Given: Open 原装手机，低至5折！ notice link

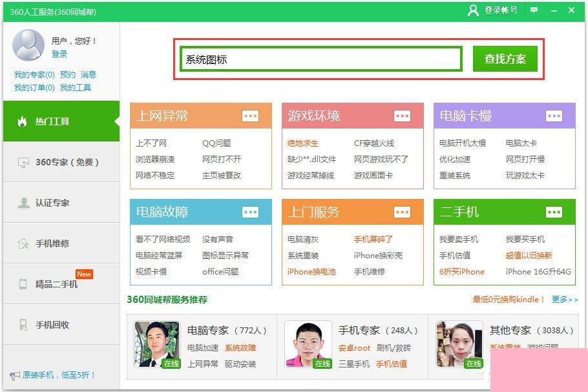Looking at the screenshot, I should pos(59,375).
